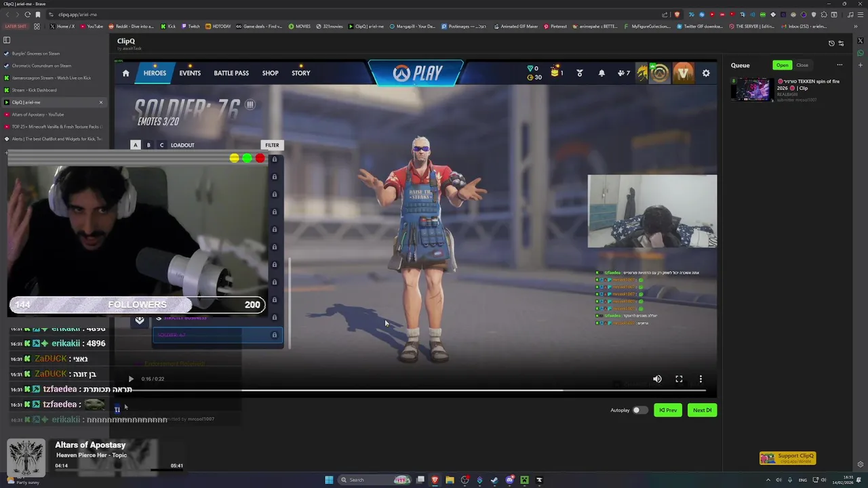Select the EVENTS game menu tab

tap(190, 73)
